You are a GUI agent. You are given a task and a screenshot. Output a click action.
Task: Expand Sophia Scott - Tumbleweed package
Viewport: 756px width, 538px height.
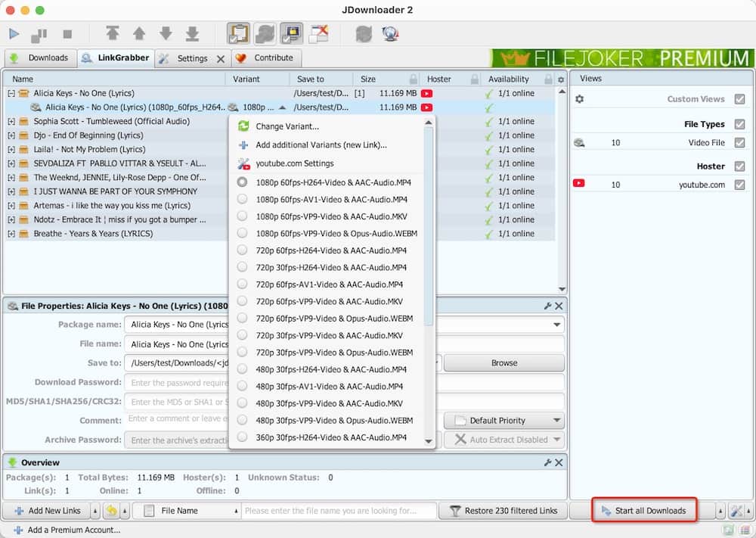tap(11, 121)
